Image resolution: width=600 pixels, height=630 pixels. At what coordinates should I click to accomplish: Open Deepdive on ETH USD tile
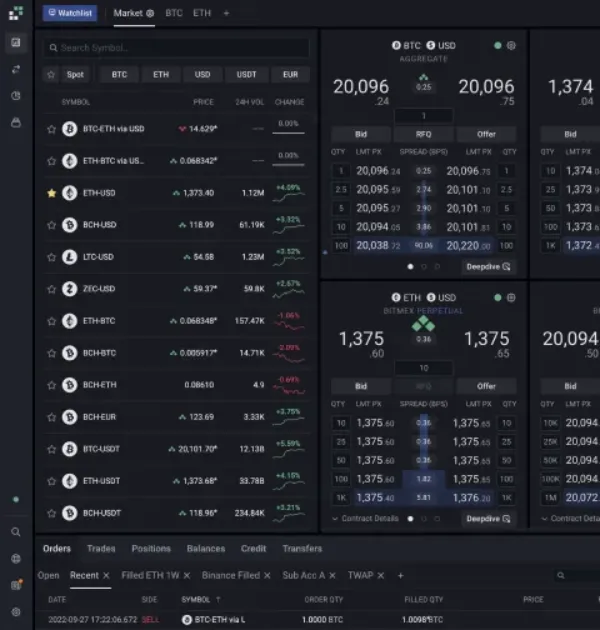point(488,519)
